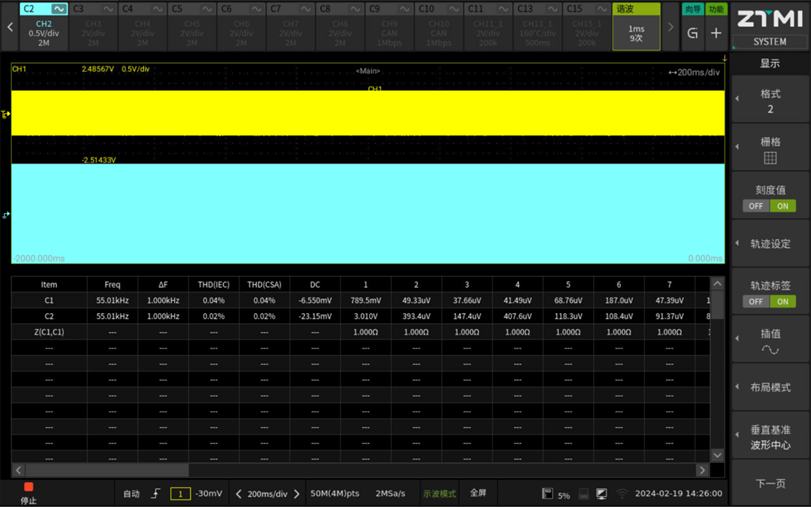Go to 下一页 next page
The width and height of the screenshot is (811, 507).
[770, 483]
